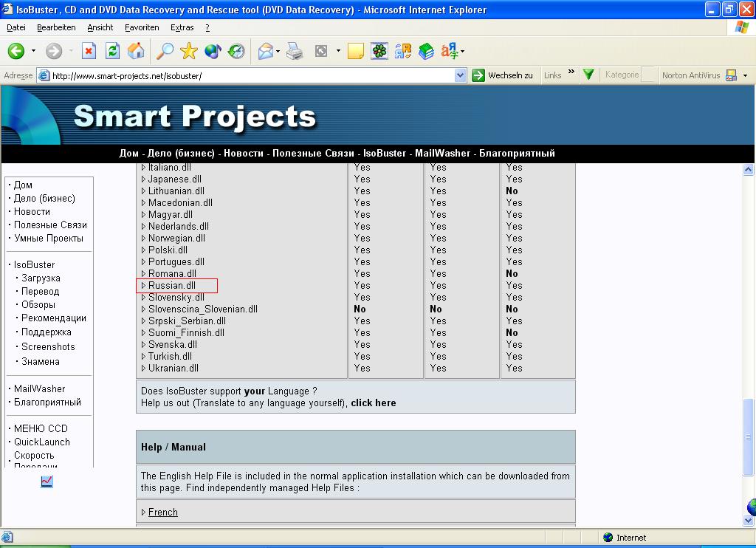Go back with the green Back arrow
The height and width of the screenshot is (548, 756).
pyautogui.click(x=16, y=51)
